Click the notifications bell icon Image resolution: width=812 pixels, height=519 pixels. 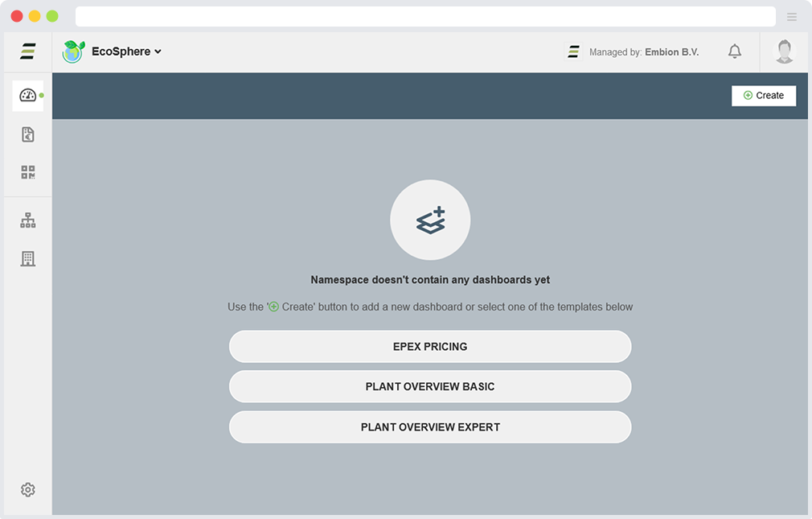pos(734,51)
